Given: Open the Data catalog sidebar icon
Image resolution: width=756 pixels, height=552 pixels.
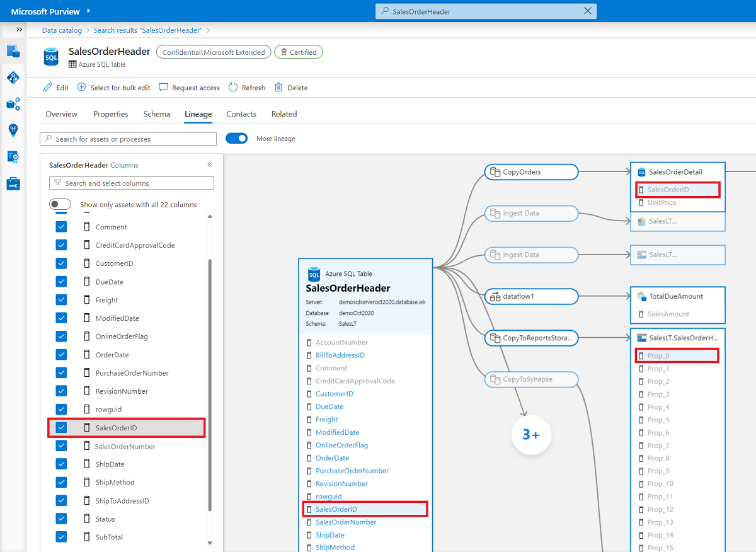Looking at the screenshot, I should [x=13, y=52].
